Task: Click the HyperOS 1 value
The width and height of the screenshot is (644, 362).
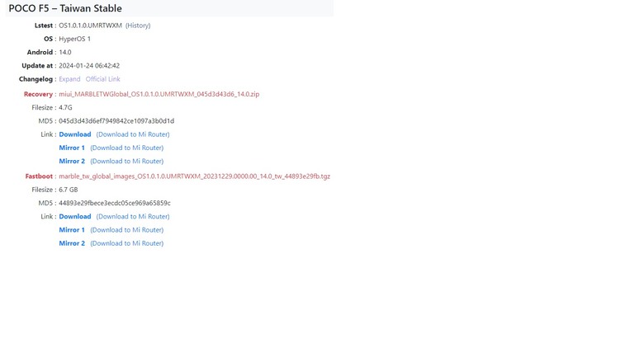Action: [74, 39]
